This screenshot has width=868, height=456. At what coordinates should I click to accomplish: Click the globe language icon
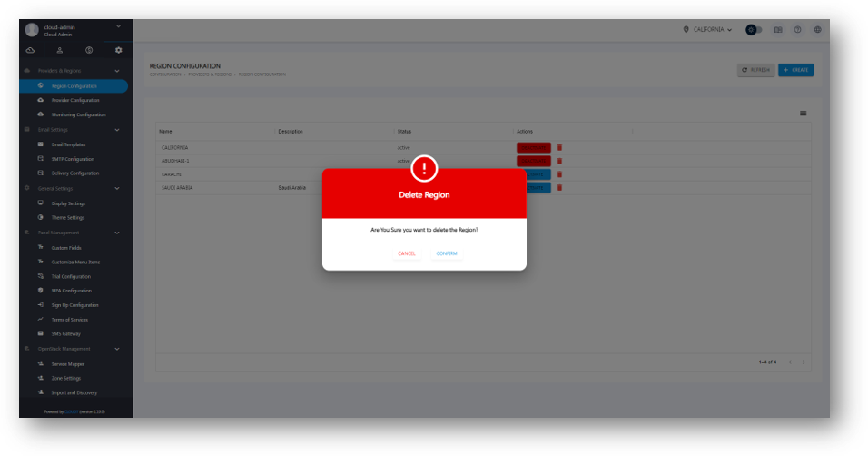[817, 30]
